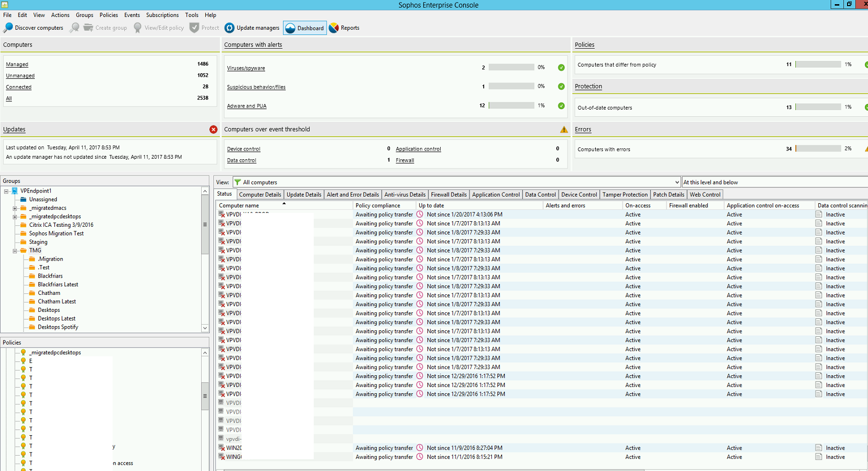Open the Reports pie chart icon
The width and height of the screenshot is (868, 471).
pyautogui.click(x=334, y=28)
